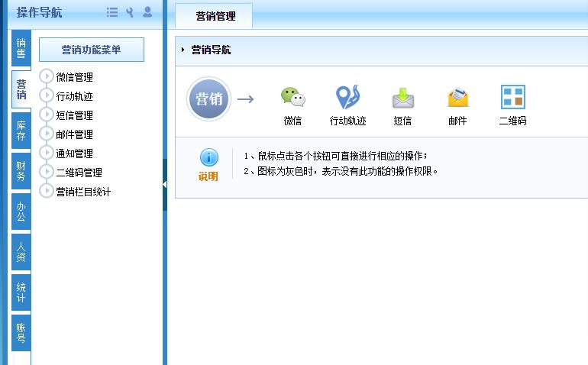Open the 二维码 QR code icon
Image resolution: width=588 pixels, height=365 pixels.
pos(512,99)
